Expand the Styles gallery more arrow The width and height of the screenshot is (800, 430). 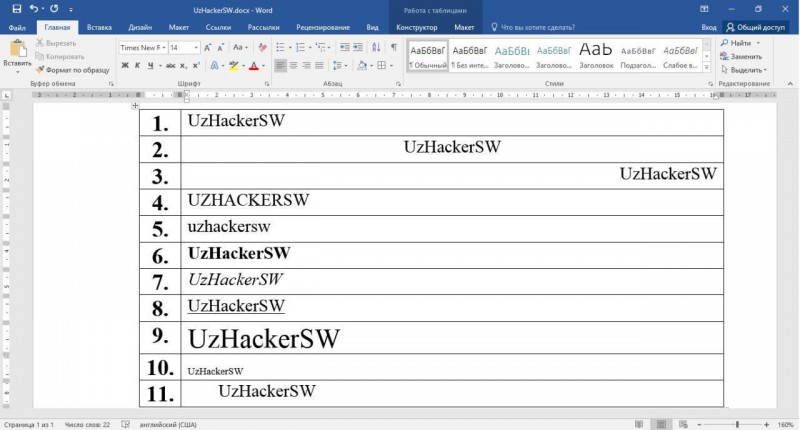(x=707, y=68)
